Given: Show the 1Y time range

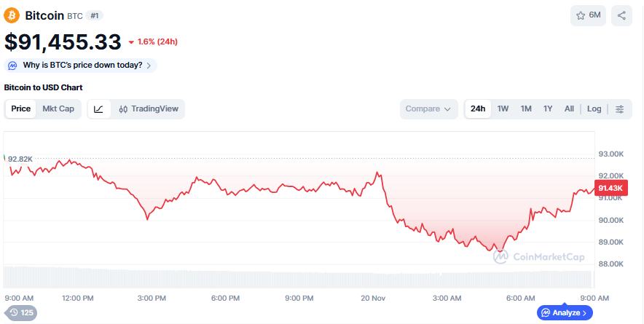Looking at the screenshot, I should point(548,109).
